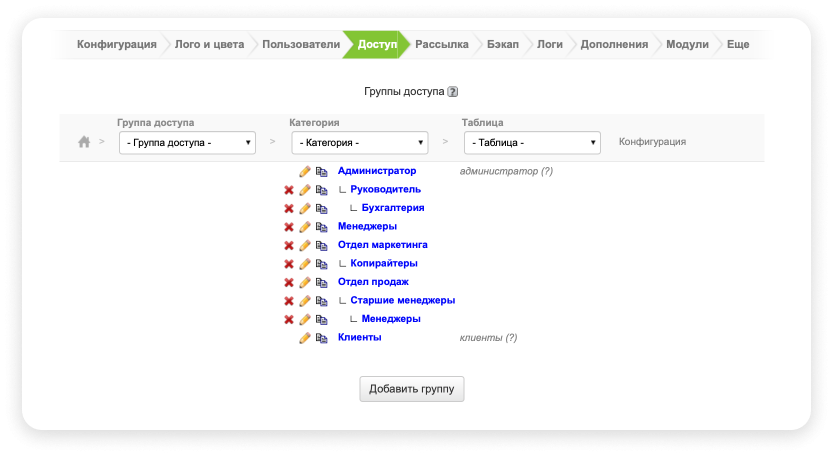Click the Конфигурация breadcrumb text
The height and width of the screenshot is (456, 833).
652,142
